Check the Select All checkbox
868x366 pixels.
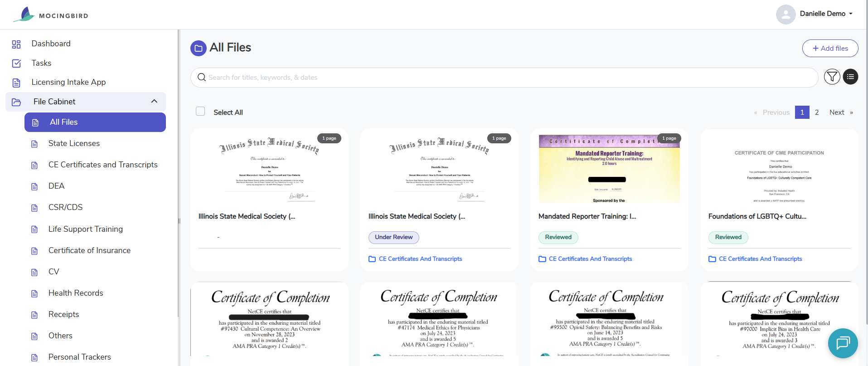coord(200,112)
